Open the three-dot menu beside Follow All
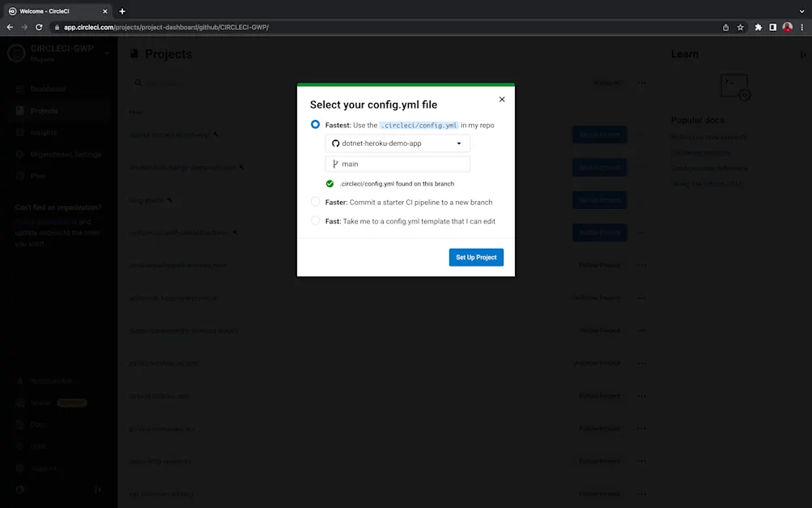Image resolution: width=812 pixels, height=508 pixels. tap(642, 83)
